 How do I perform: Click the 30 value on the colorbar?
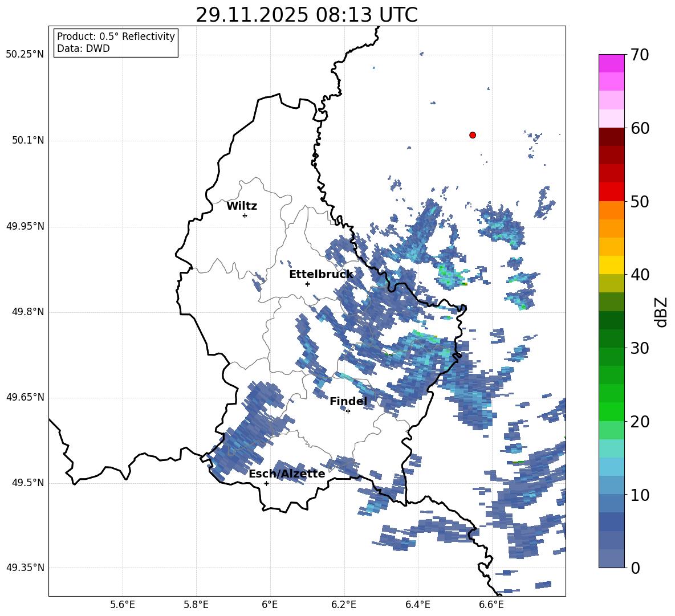point(640,348)
